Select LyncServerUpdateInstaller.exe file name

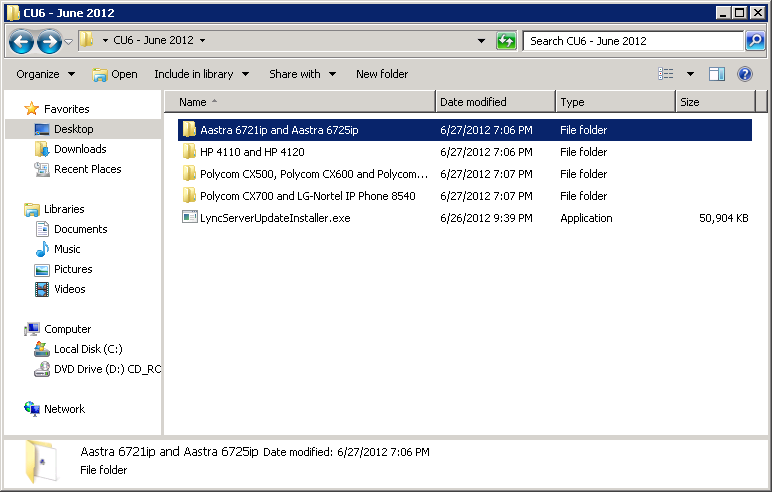coord(275,218)
